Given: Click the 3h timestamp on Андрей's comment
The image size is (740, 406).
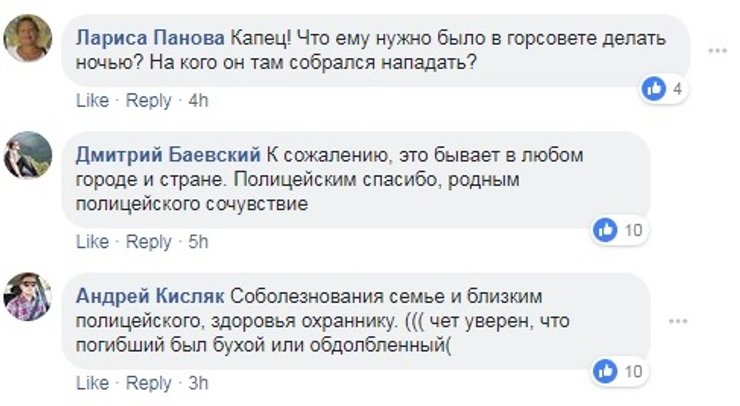Looking at the screenshot, I should [x=198, y=383].
